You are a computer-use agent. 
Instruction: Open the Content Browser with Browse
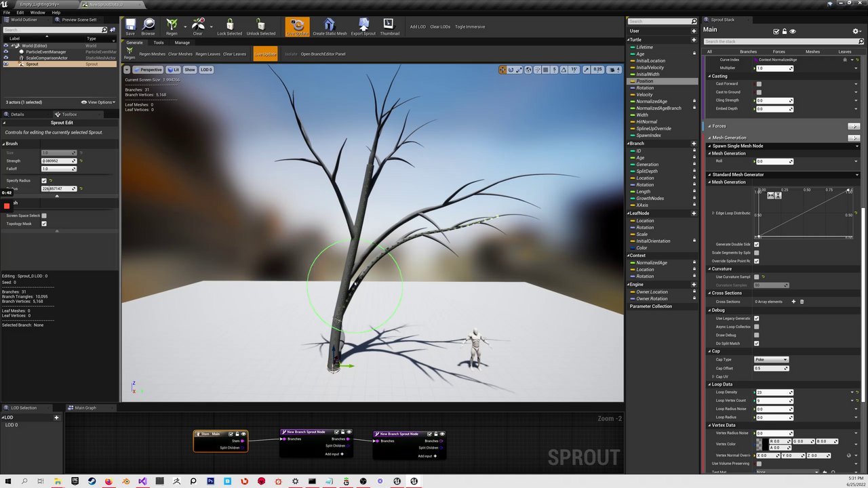coord(149,26)
